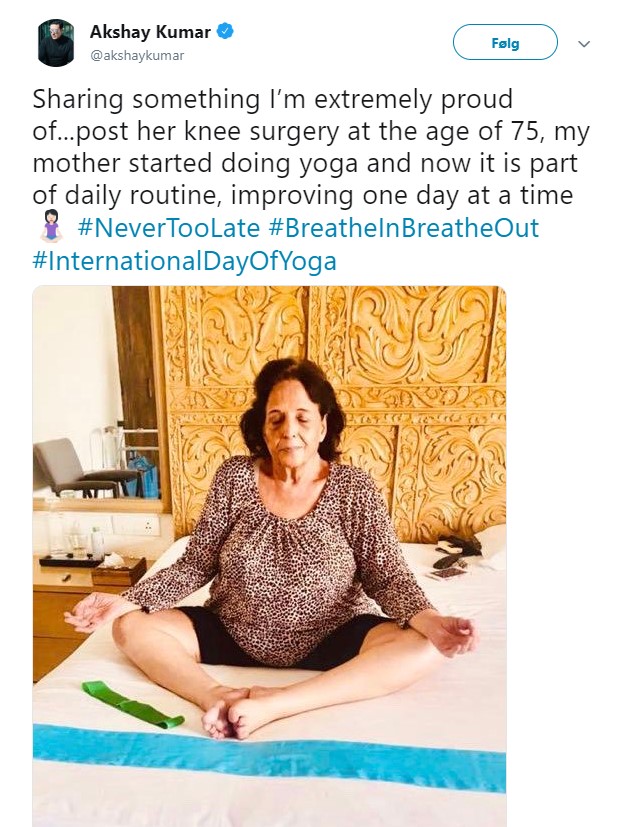Click the blue verified badge

(x=227, y=32)
